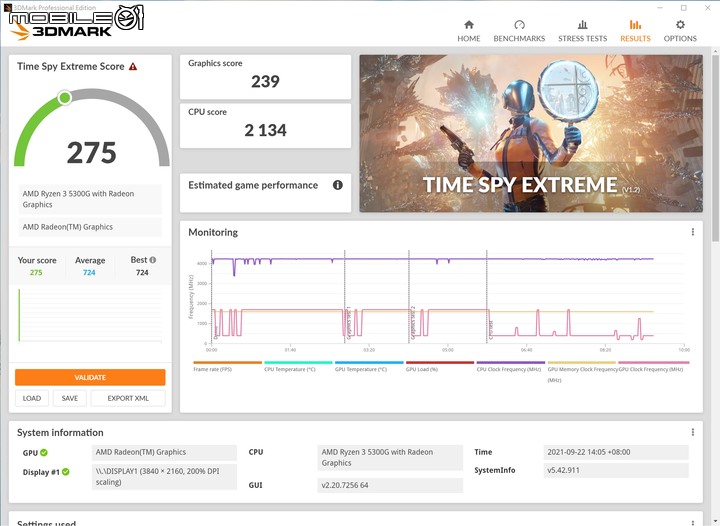
Task: Select the RESULTS tab
Action: (x=635, y=31)
